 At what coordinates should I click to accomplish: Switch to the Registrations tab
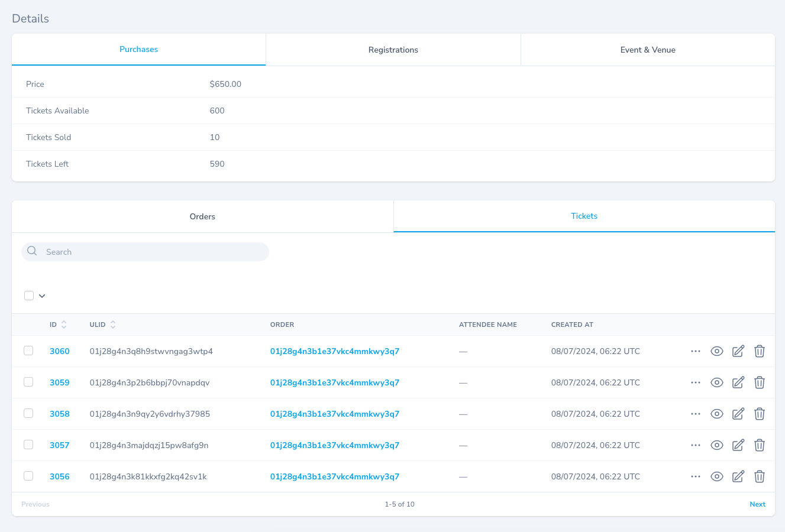[393, 50]
